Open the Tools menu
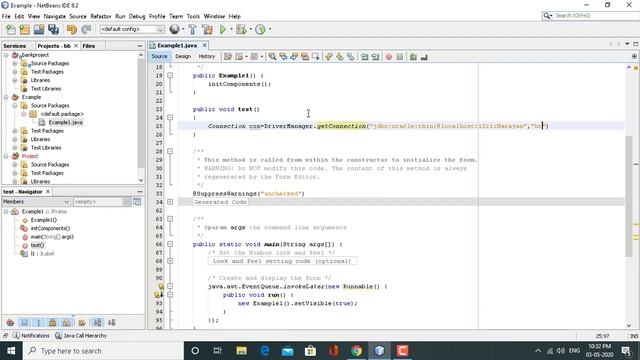This screenshot has width=640, height=360. [193, 16]
